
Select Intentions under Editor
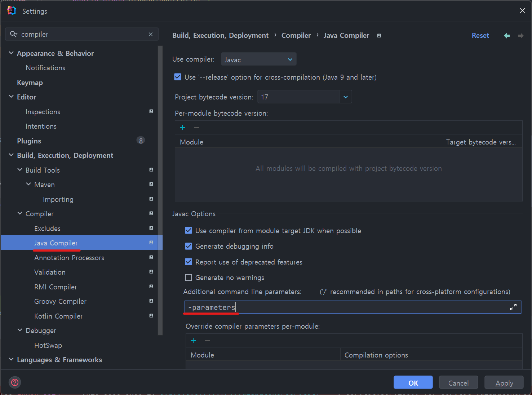41,126
